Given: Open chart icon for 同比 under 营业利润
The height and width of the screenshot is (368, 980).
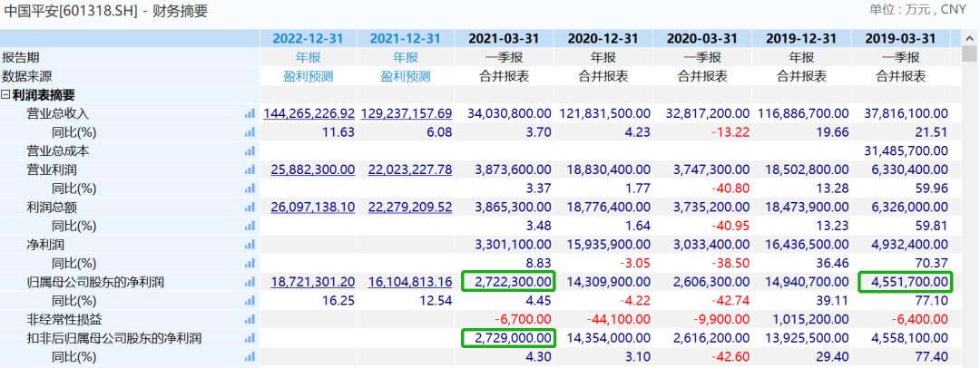Looking at the screenshot, I should 250,189.
